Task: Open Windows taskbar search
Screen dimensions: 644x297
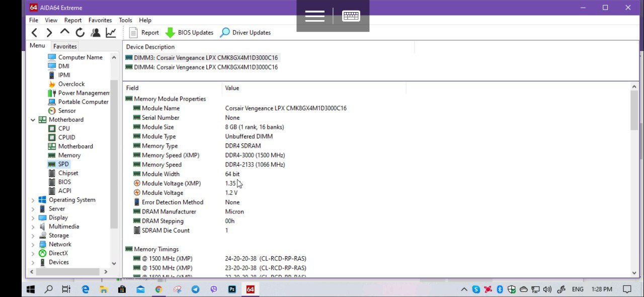Action: coord(48,289)
